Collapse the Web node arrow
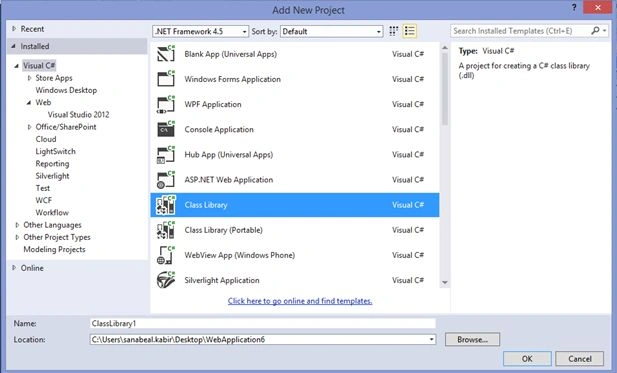This screenshot has width=617, height=373. coord(29,103)
